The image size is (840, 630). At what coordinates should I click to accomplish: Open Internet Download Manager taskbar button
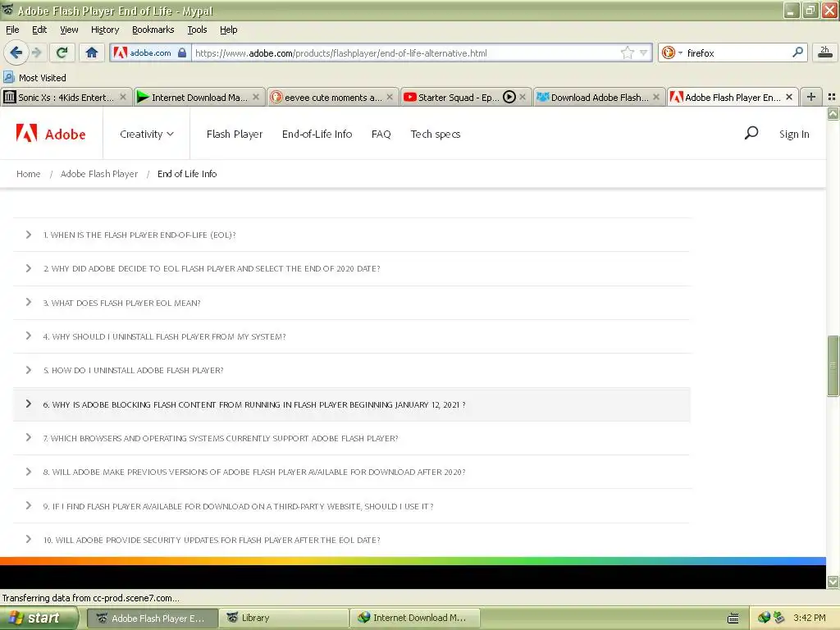[414, 618]
